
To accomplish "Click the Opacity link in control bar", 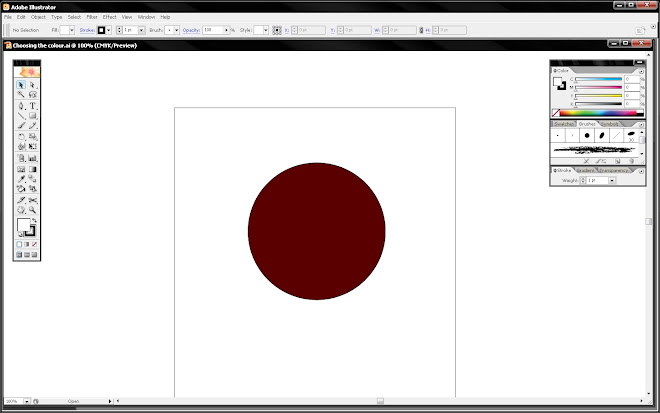I will (191, 30).
